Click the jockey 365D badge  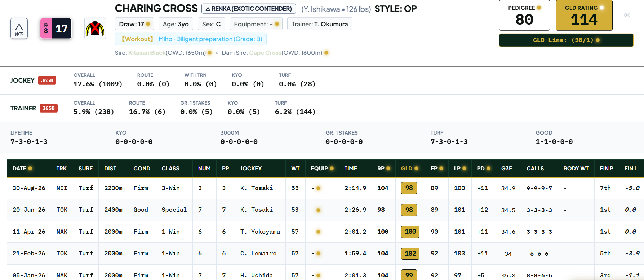[47, 80]
